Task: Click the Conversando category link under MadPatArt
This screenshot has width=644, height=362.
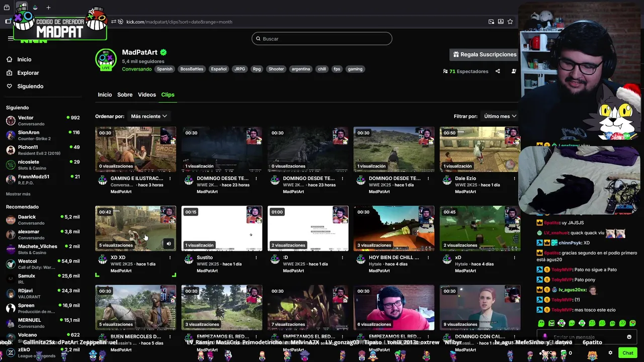Action: (x=136, y=69)
